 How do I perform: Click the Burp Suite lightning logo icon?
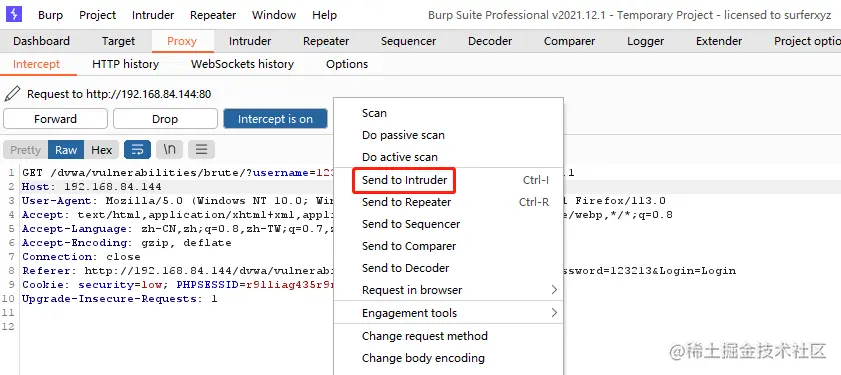click(13, 14)
